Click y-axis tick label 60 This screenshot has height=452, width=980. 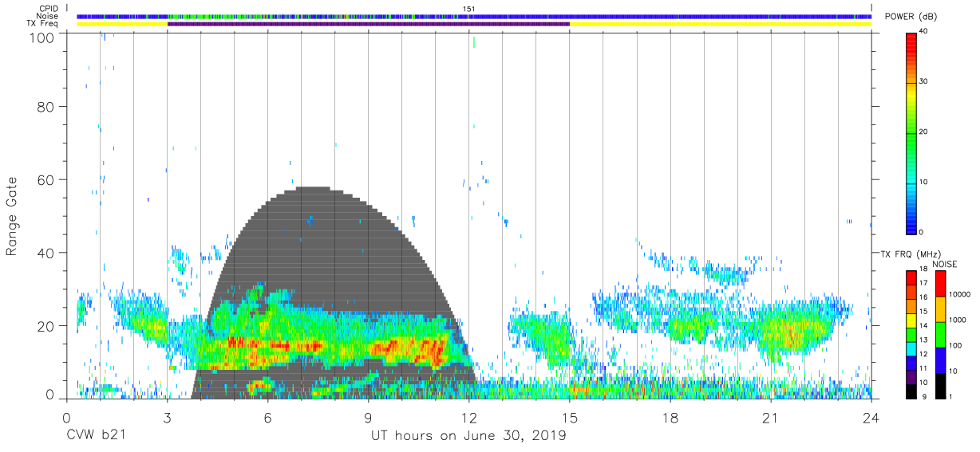coord(46,179)
